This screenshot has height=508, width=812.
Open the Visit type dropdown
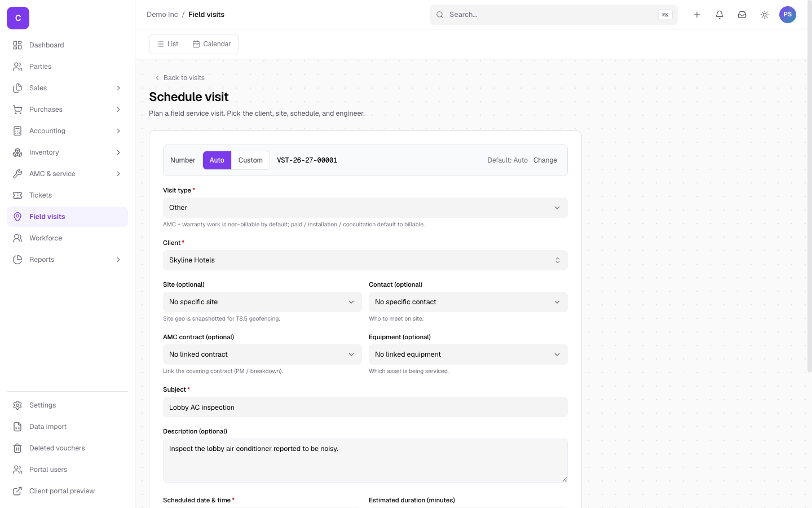pos(365,208)
